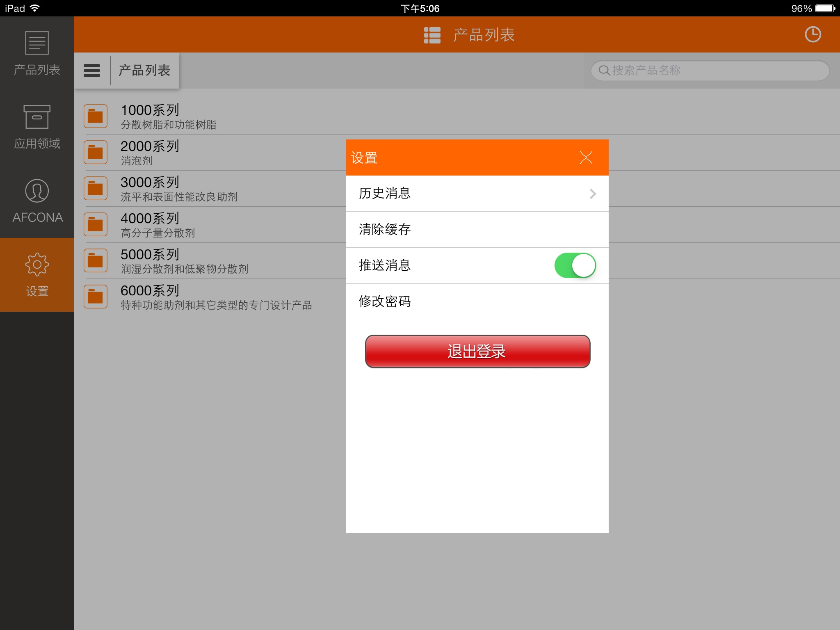Open the 5000系列 folder icon
Image resolution: width=840 pixels, height=630 pixels.
coord(96,260)
